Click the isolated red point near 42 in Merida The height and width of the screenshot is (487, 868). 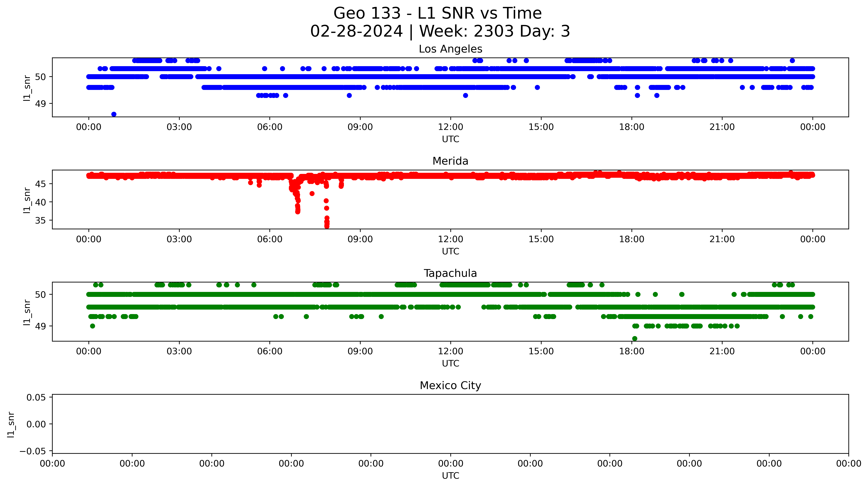pyautogui.click(x=312, y=193)
